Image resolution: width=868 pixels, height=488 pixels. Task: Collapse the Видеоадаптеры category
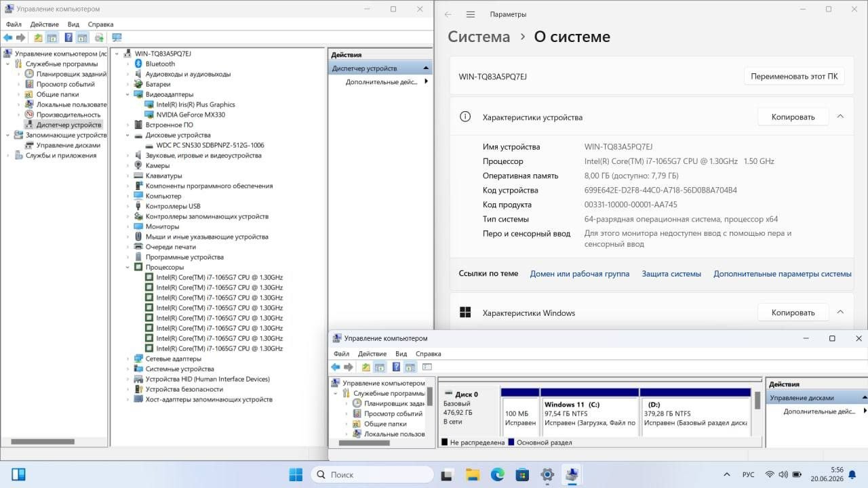point(127,94)
